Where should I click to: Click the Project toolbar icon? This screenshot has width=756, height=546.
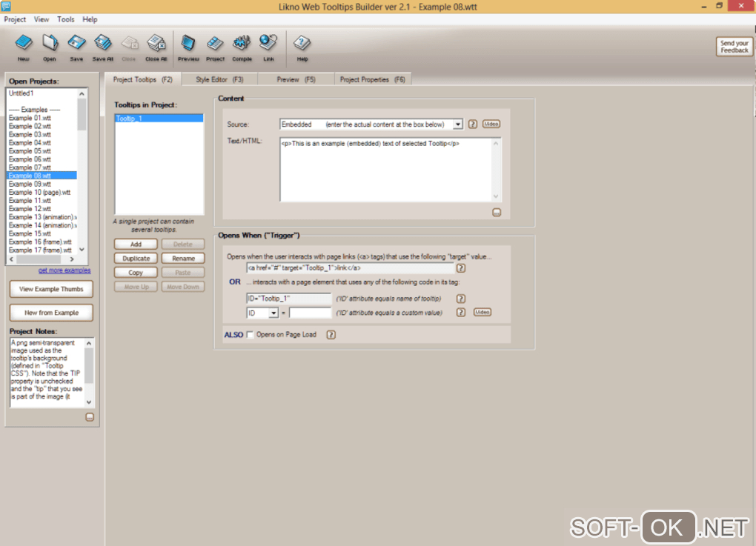pos(215,47)
